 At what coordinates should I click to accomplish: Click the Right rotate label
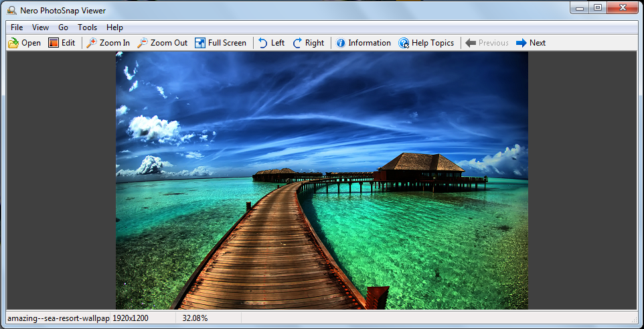tap(315, 43)
